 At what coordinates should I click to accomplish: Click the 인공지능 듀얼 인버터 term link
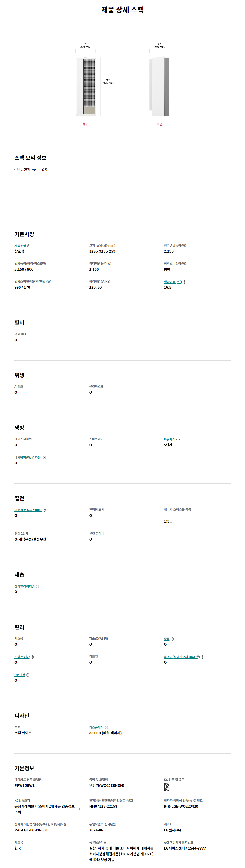(28, 510)
